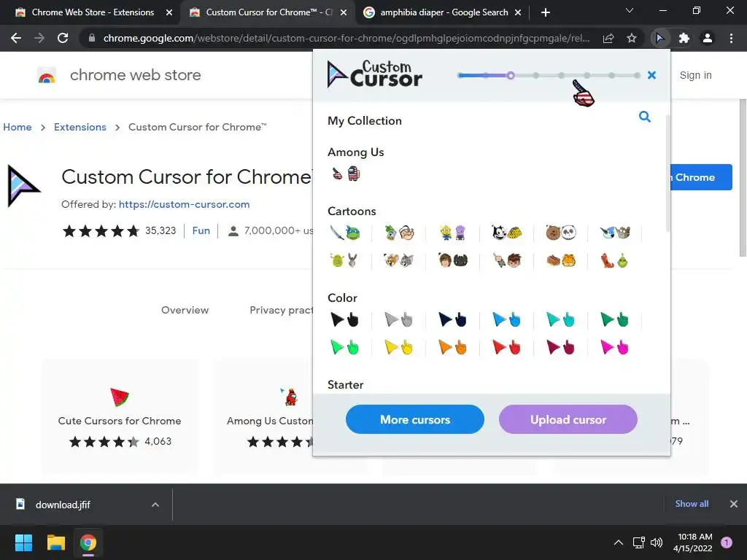This screenshot has width=747, height=560.
Task: Pick the Regular Show cursor pack
Action: tap(615, 233)
